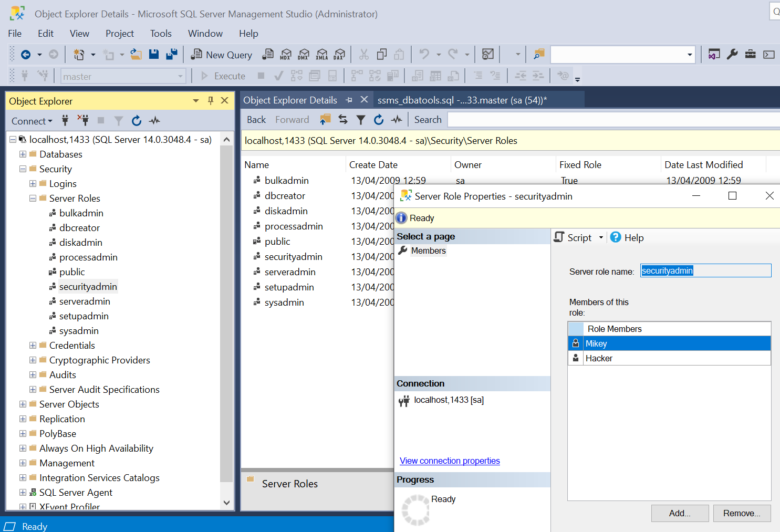This screenshot has width=780, height=532.
Task: Click the Help icon in Server Role Properties
Action: coord(616,237)
